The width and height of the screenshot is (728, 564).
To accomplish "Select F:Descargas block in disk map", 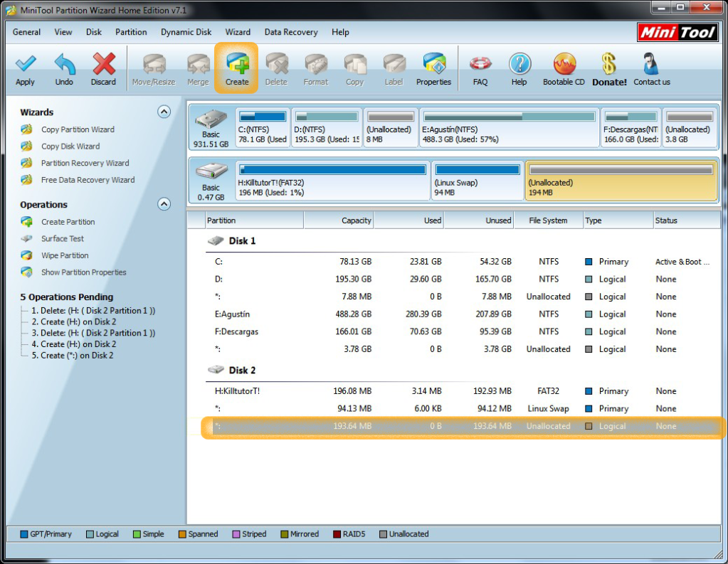I will click(631, 127).
